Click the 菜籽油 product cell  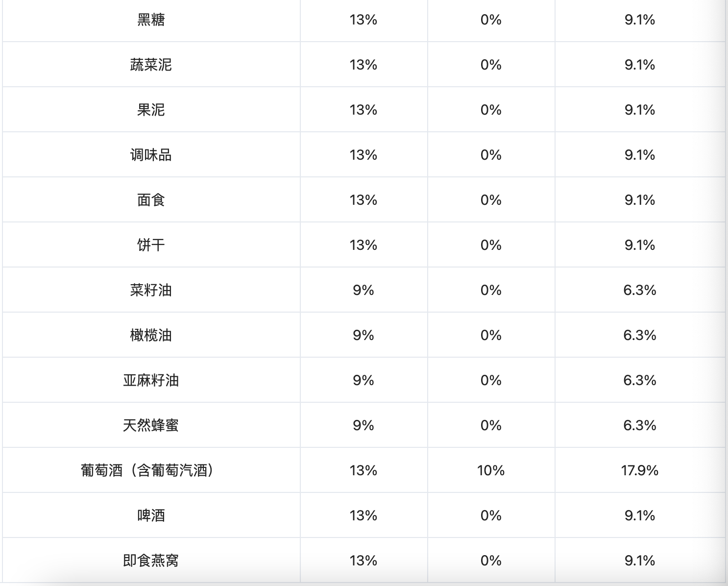(x=151, y=291)
